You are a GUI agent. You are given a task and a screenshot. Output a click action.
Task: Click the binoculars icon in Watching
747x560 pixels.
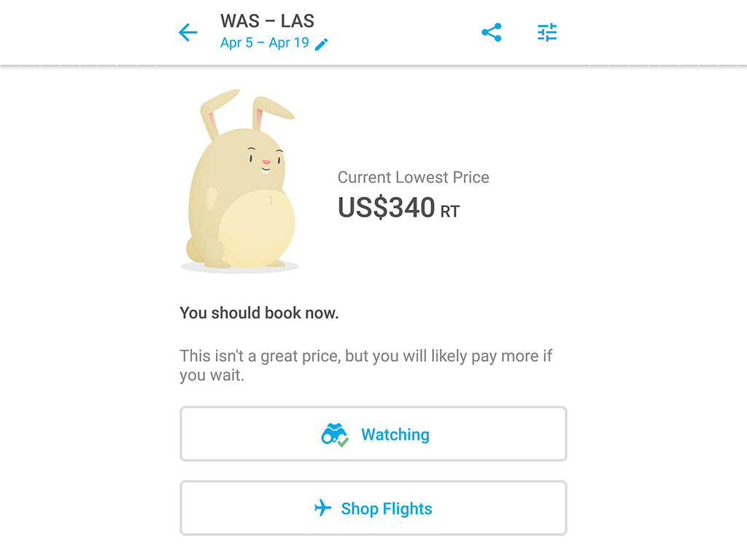[333, 434]
